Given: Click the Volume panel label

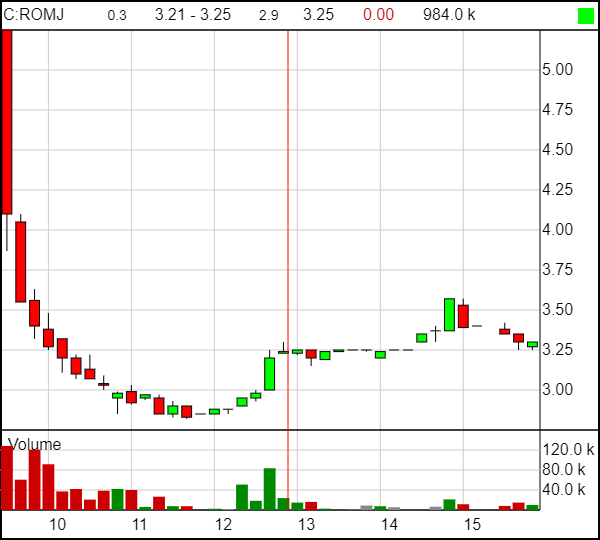Looking at the screenshot, I should 34,445.
